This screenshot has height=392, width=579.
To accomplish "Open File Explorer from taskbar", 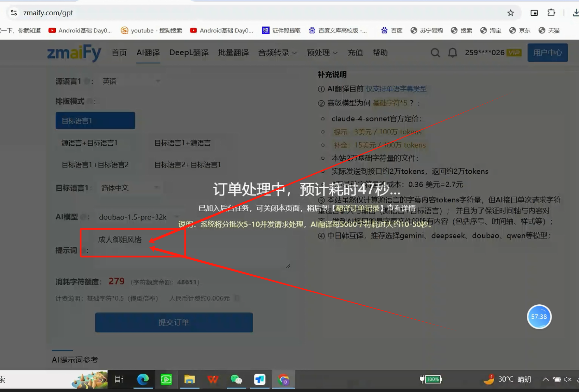I will coord(189,379).
